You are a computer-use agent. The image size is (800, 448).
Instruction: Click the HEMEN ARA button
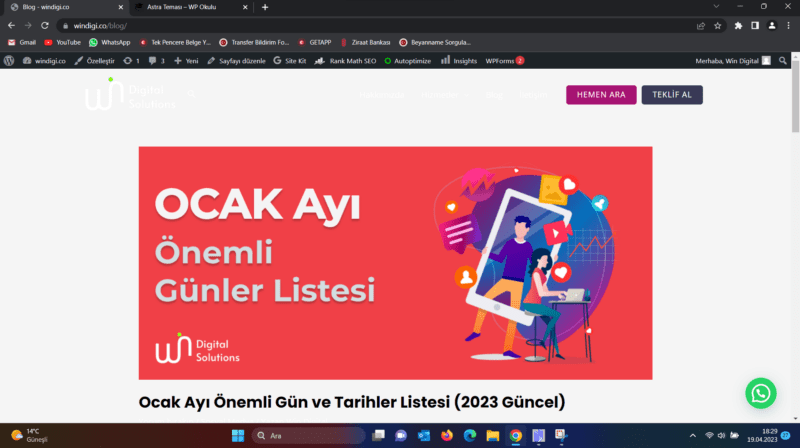[x=601, y=95]
